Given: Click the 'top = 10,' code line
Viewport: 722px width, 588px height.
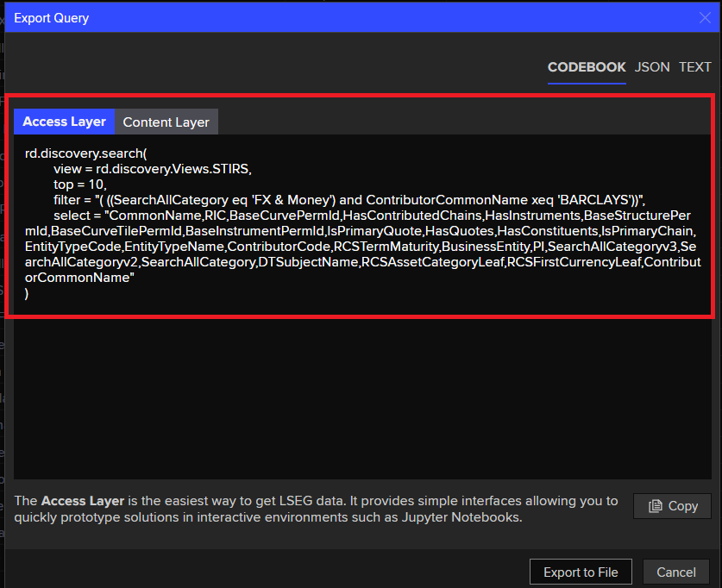Looking at the screenshot, I should coord(80,185).
